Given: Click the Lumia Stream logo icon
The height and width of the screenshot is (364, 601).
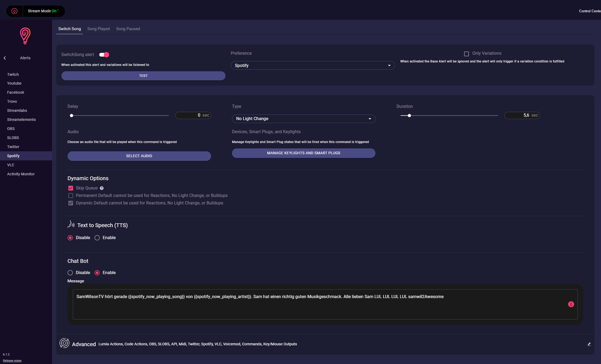Looking at the screenshot, I should point(25,36).
